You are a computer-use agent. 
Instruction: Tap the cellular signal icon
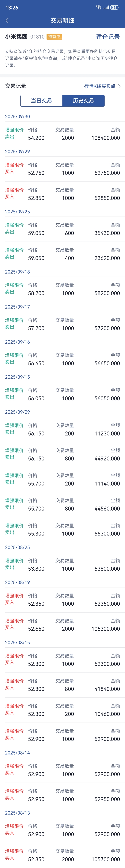(x=106, y=7)
